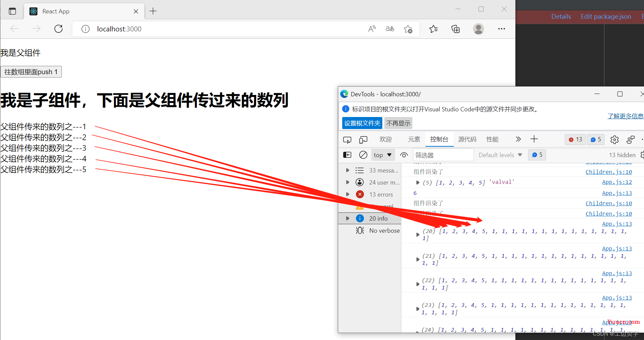Image resolution: width=644 pixels, height=340 pixels.
Task: Open the top context dropdown
Action: (383, 155)
